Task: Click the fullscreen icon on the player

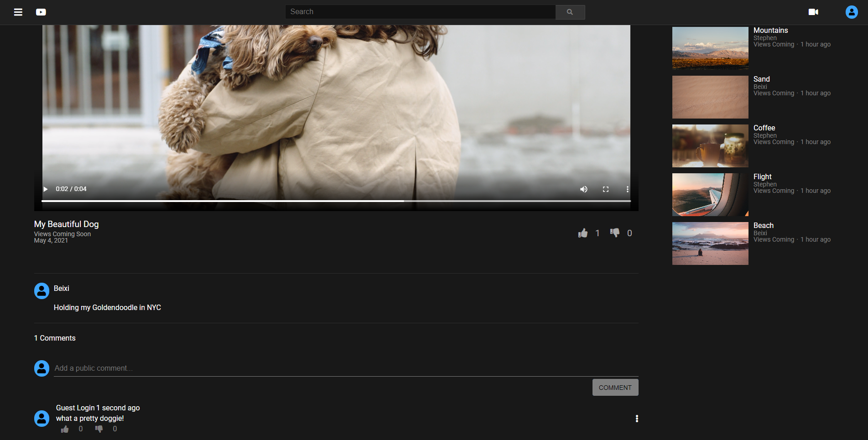Action: (x=606, y=189)
